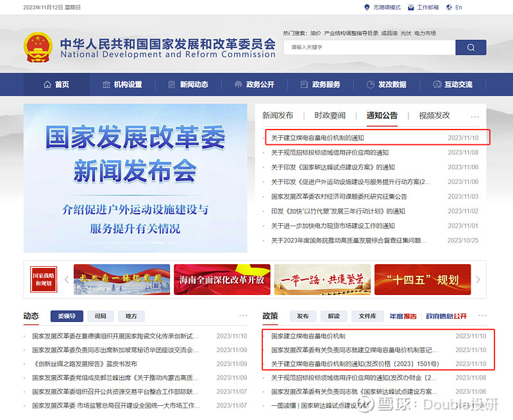Image resolution: width=513 pixels, height=420 pixels.
Task: Select the 发布 tab under 政策
Action: 303,316
